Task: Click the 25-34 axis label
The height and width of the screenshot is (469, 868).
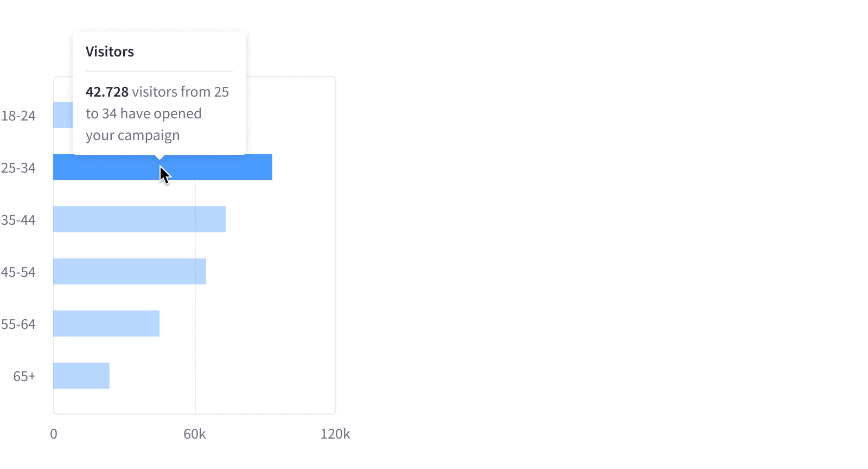Action: click(x=18, y=168)
